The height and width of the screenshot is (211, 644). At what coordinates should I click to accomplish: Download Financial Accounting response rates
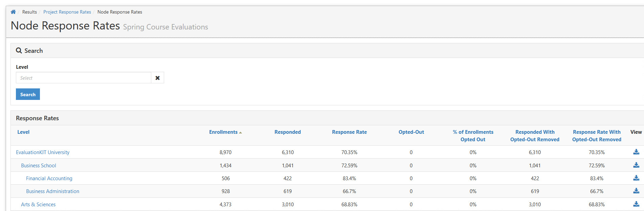coord(636,178)
